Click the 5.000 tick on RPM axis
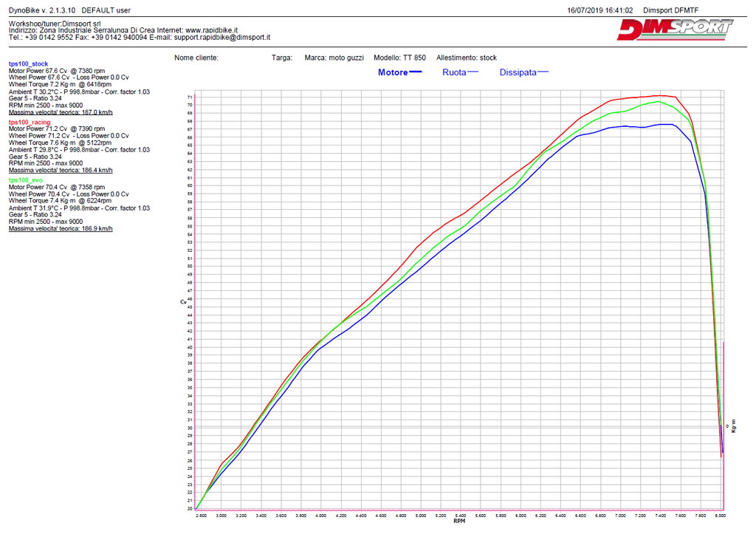 click(421, 516)
